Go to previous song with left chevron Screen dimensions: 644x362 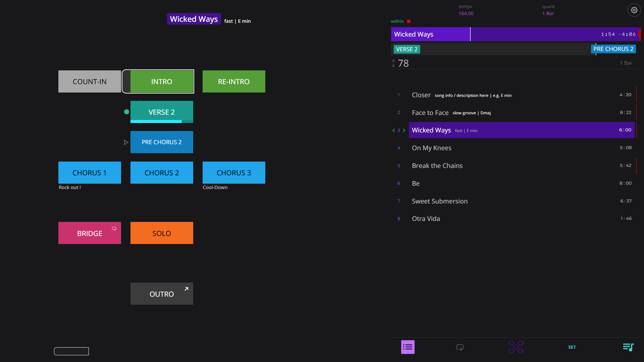click(393, 130)
